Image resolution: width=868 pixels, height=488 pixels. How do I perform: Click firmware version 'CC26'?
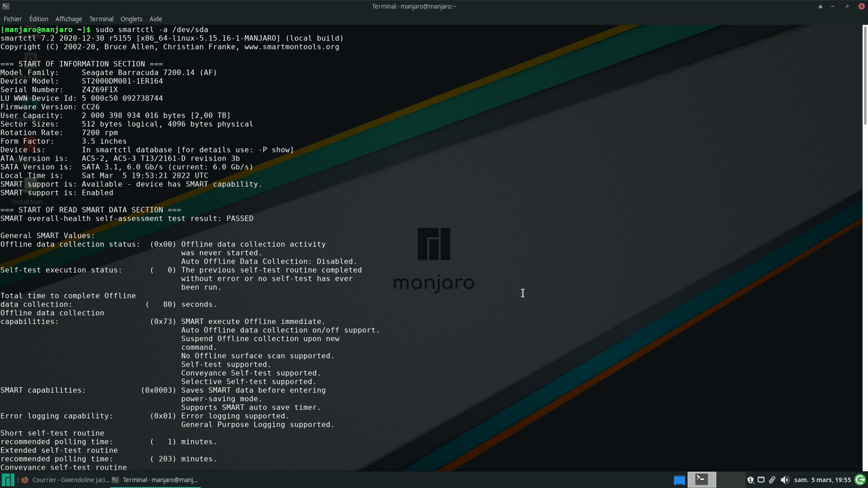point(91,107)
